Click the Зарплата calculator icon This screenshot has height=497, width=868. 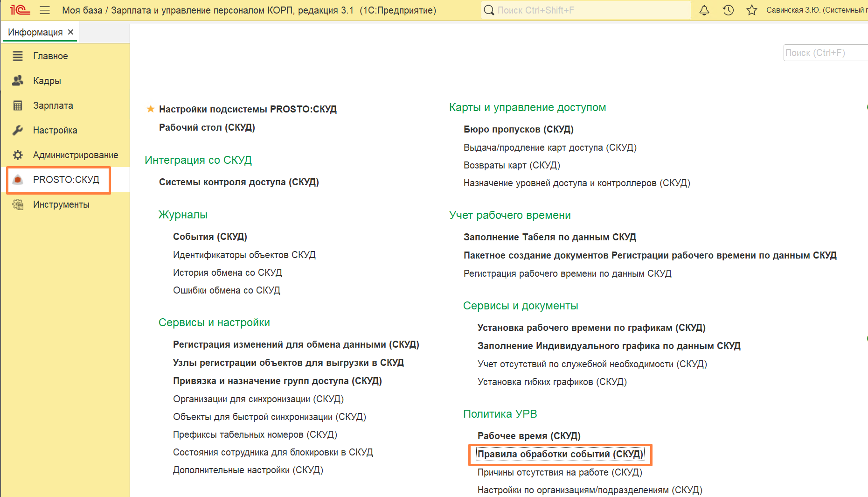tap(18, 105)
